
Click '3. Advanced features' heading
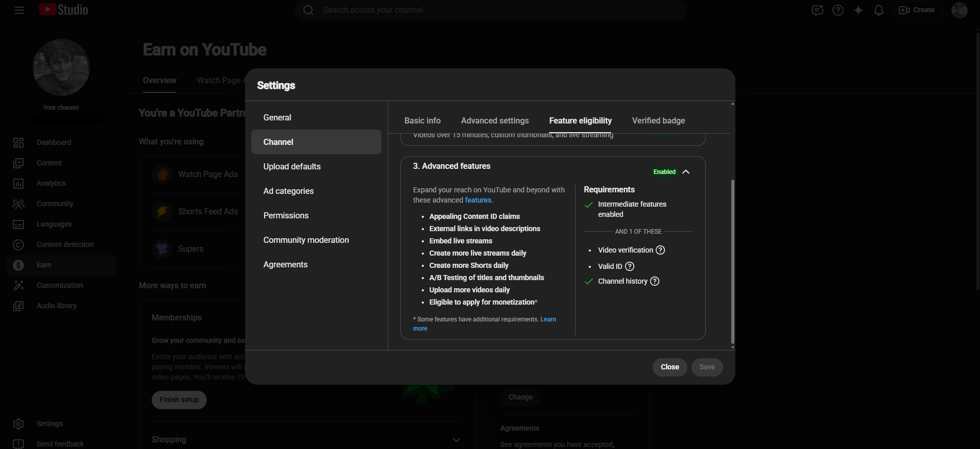point(451,166)
